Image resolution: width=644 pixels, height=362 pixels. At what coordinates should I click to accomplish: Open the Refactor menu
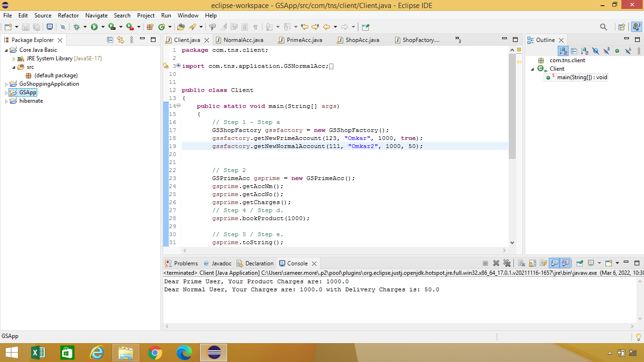pyautogui.click(x=68, y=16)
